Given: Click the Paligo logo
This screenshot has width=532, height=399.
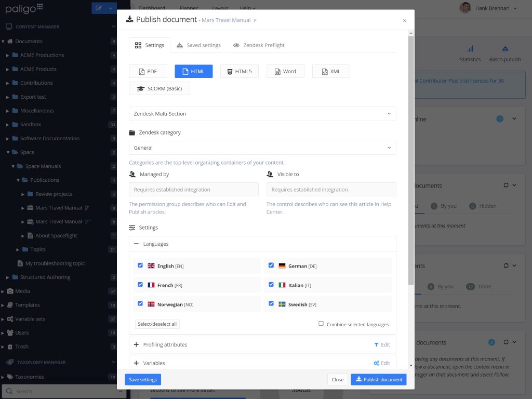Looking at the screenshot, I should pyautogui.click(x=24, y=8).
